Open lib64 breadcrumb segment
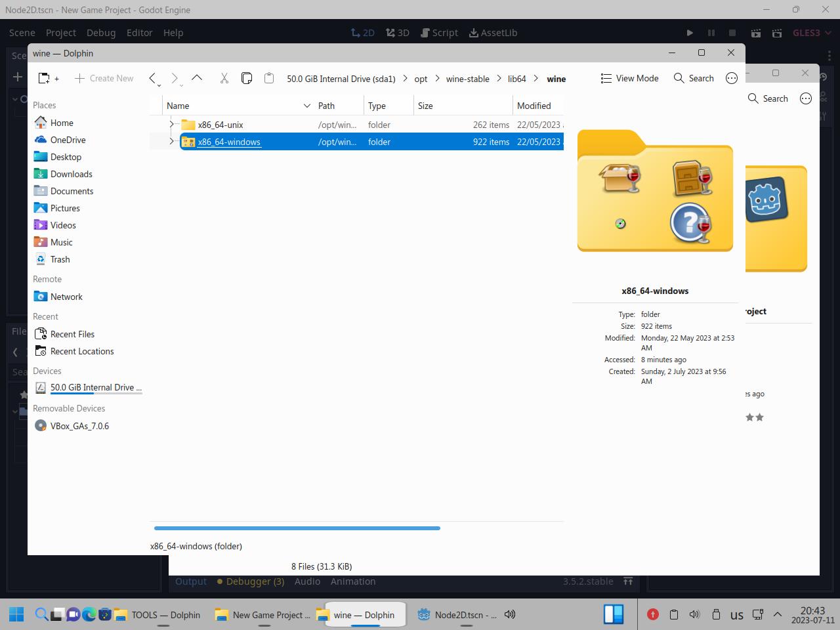Image resolution: width=840 pixels, height=630 pixels. tap(516, 79)
